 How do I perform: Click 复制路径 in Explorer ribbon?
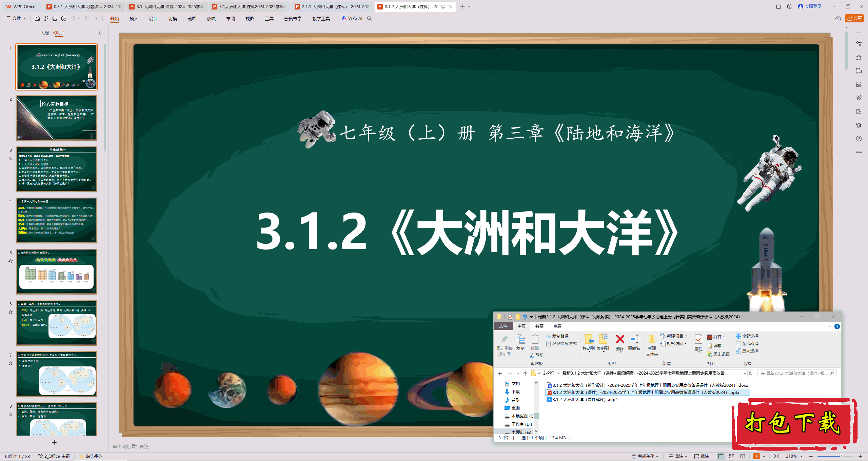click(x=557, y=336)
